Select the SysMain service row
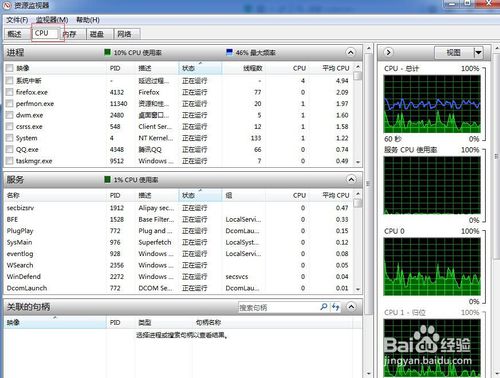 (178, 242)
